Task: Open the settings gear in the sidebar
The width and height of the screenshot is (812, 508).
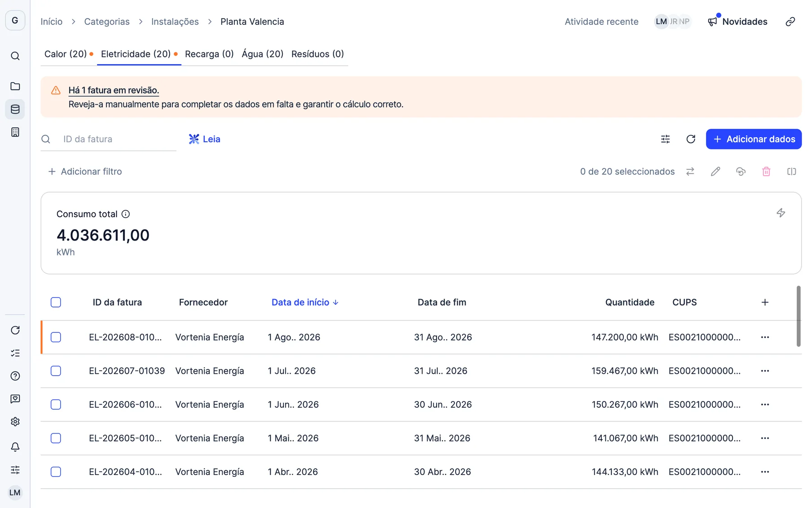Action: pos(15,422)
